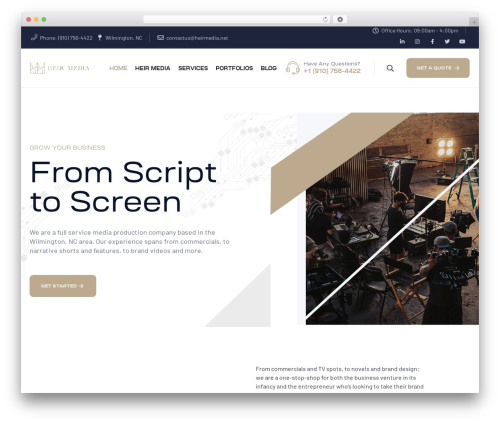The width and height of the screenshot is (500, 423).
Task: Click the browser reload icon
Action: tap(325, 19)
